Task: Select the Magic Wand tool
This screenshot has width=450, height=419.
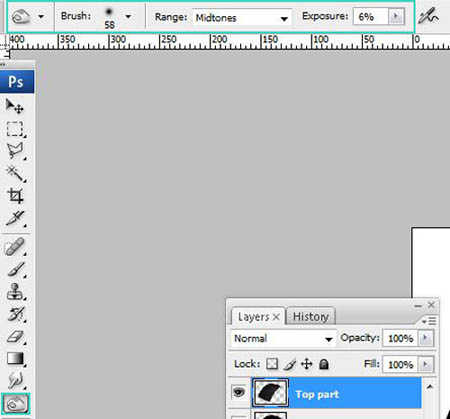Action: tap(15, 173)
